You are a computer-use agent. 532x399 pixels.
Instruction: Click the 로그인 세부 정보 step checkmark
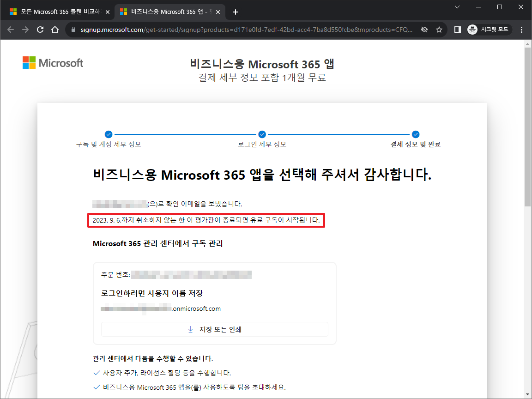(262, 134)
